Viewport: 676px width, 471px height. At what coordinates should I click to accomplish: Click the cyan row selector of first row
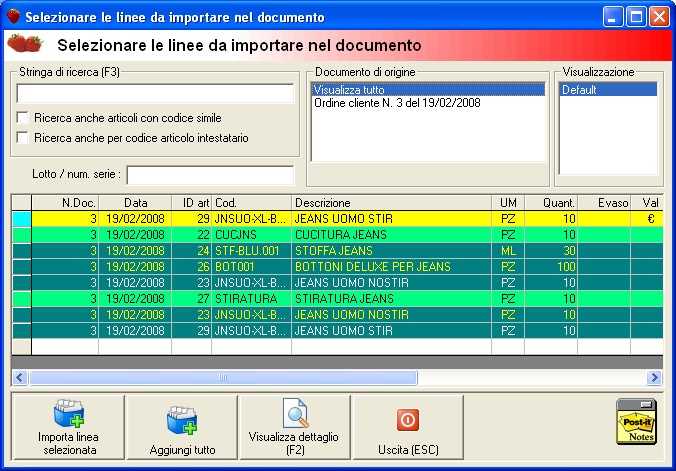coord(22,219)
